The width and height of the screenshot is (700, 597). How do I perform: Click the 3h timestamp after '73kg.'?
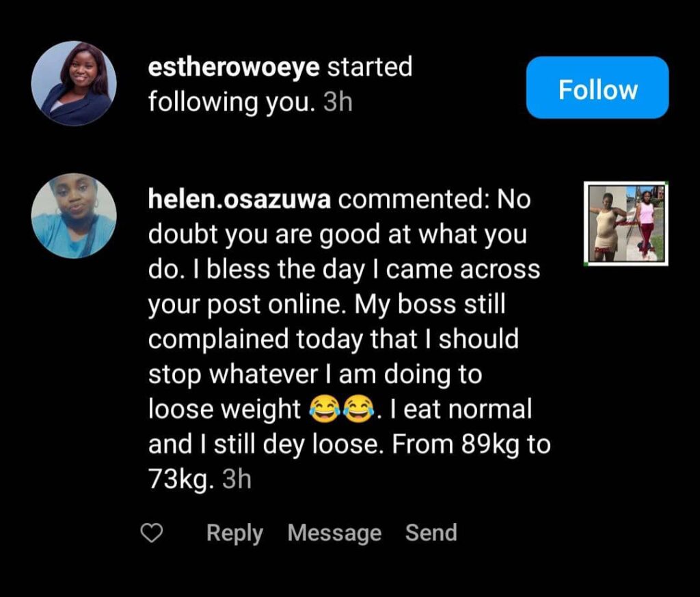[x=237, y=480]
